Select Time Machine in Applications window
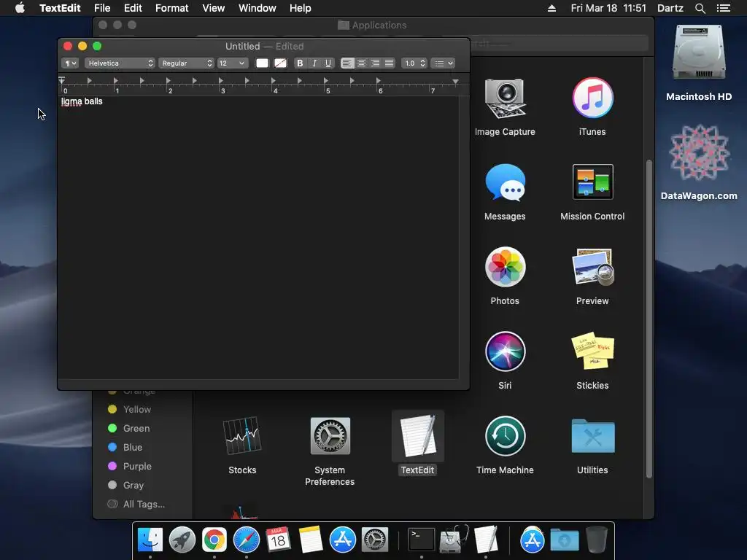Screen dimensions: 747x560 (505, 446)
